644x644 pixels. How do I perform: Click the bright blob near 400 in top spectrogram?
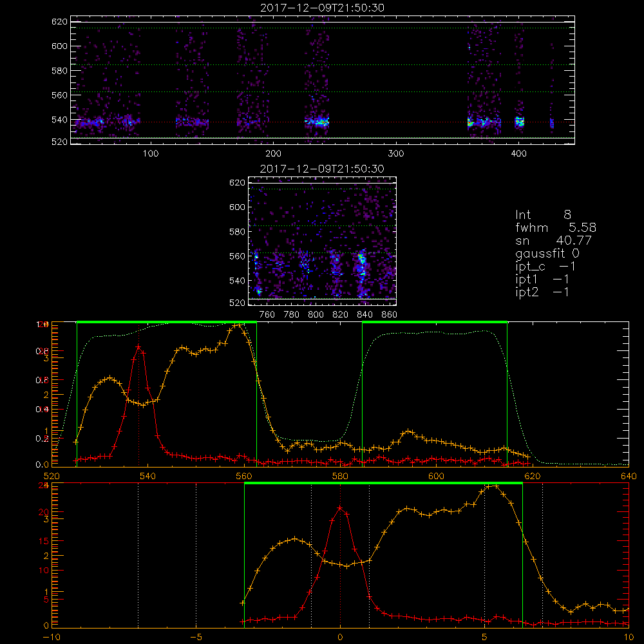pos(520,122)
